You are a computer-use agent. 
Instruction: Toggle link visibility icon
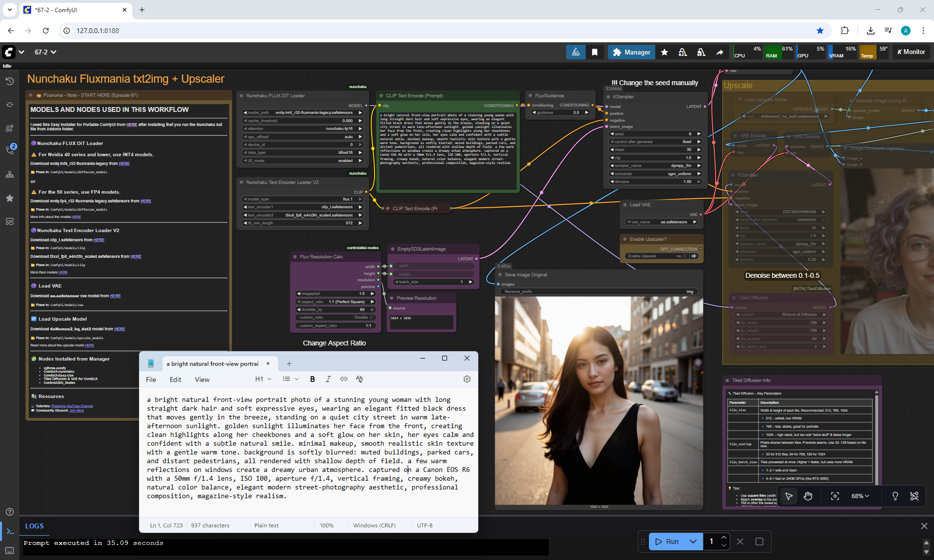click(x=914, y=496)
